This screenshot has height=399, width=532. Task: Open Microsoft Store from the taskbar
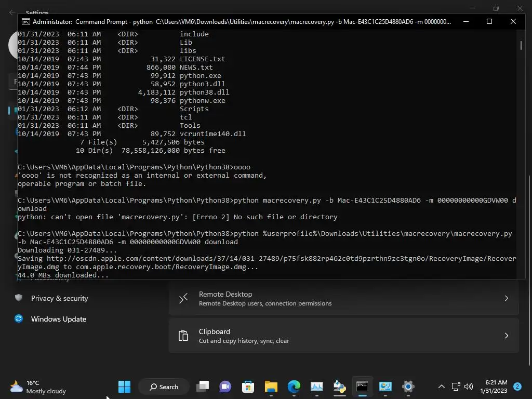[x=248, y=387]
